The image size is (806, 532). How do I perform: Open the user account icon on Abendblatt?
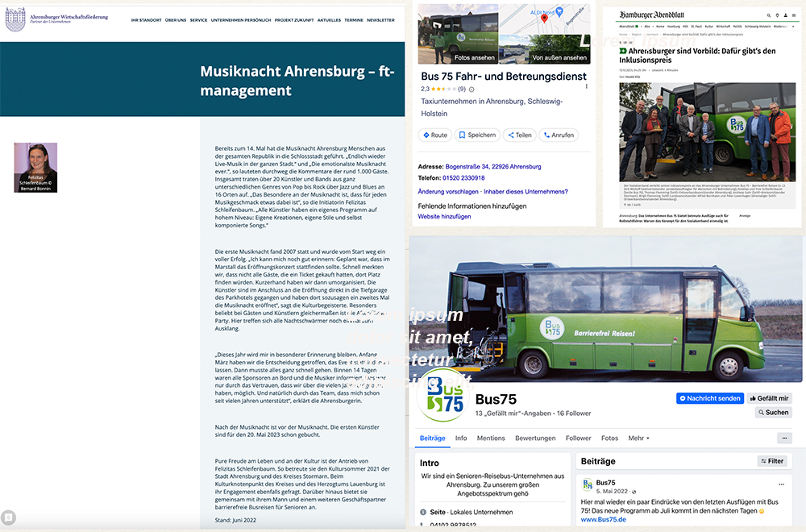[785, 15]
